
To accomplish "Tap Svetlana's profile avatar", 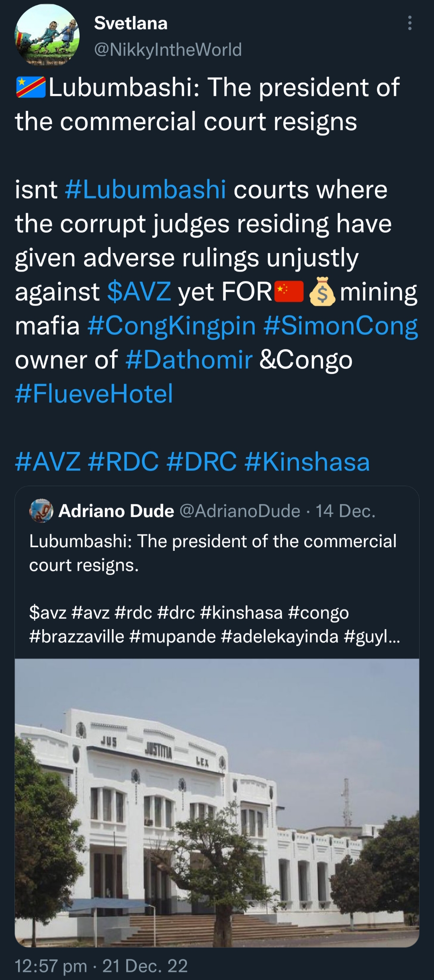I will coord(47,35).
